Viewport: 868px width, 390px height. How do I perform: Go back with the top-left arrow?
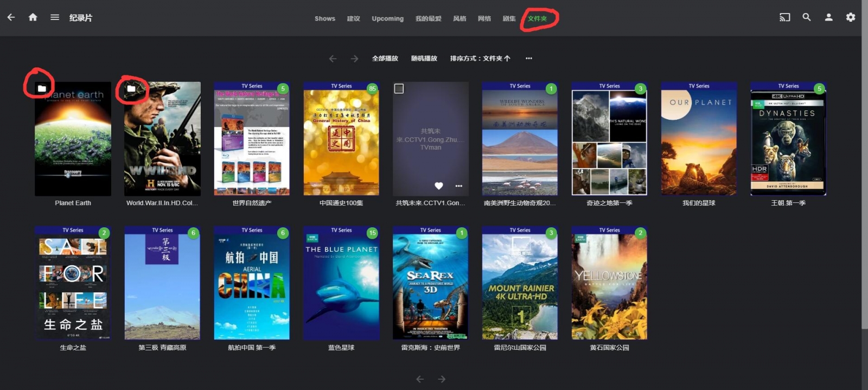[x=11, y=17]
